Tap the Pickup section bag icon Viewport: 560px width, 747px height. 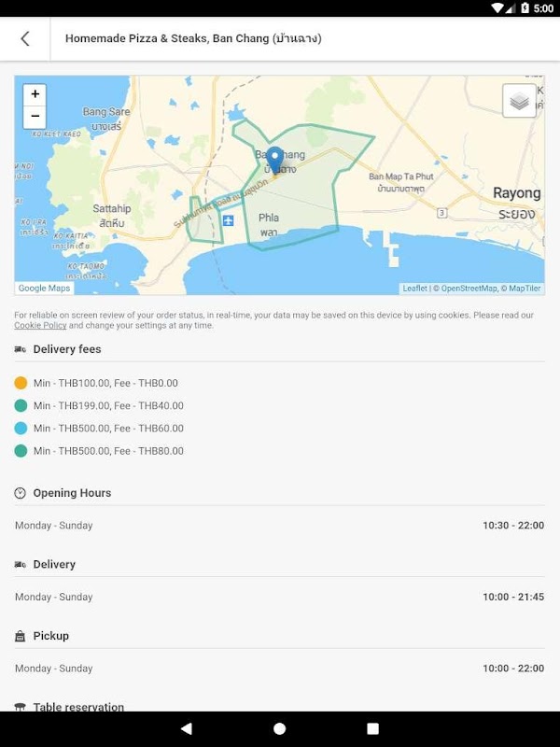tap(21, 636)
